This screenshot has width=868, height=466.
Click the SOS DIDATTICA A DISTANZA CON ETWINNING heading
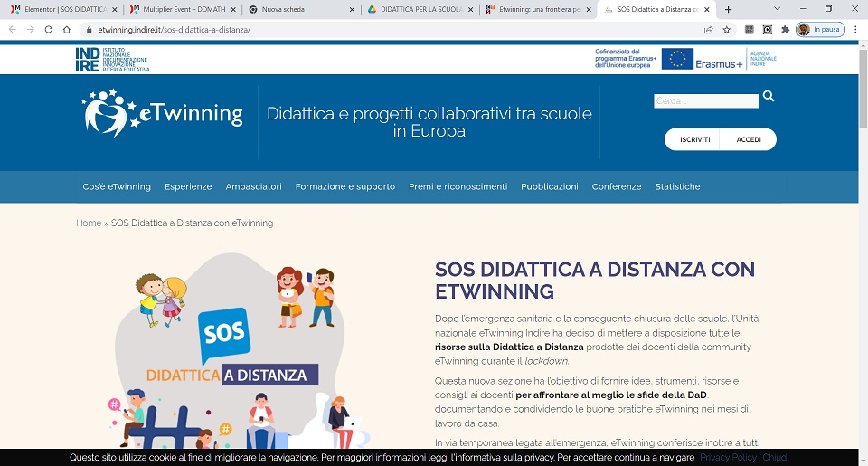pos(595,281)
